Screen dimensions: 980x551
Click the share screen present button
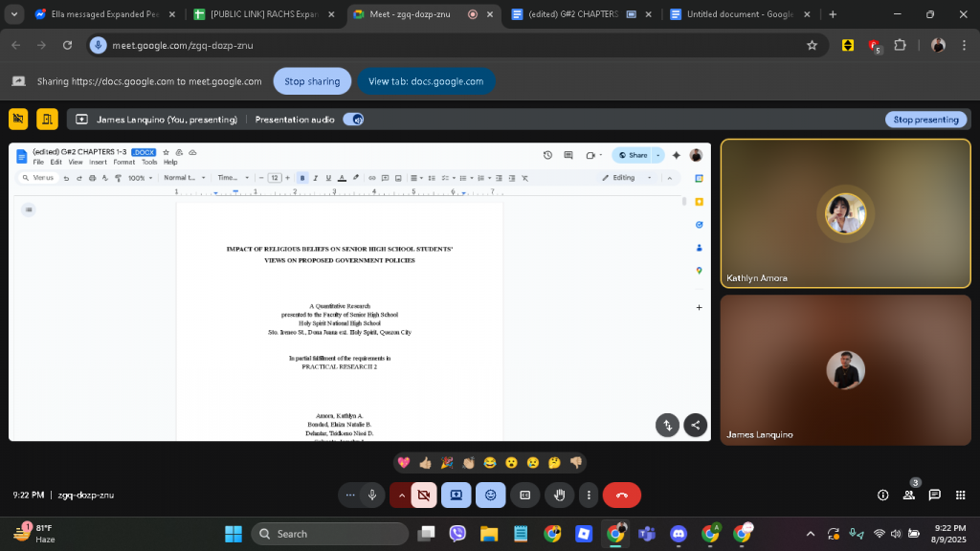pos(457,495)
